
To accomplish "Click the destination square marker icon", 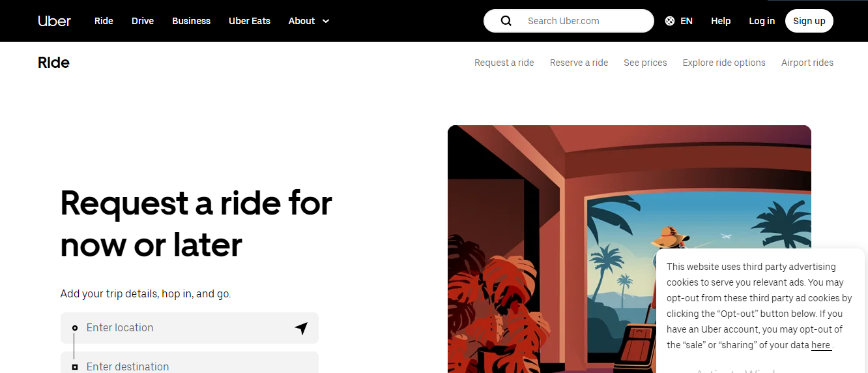I will (x=75, y=367).
